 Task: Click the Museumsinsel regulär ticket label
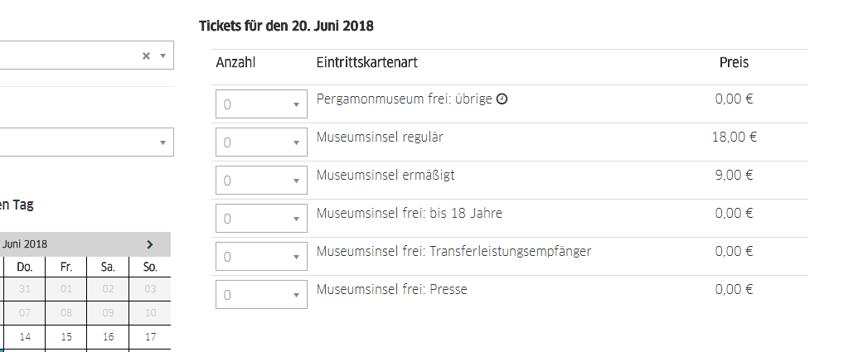pyautogui.click(x=380, y=137)
